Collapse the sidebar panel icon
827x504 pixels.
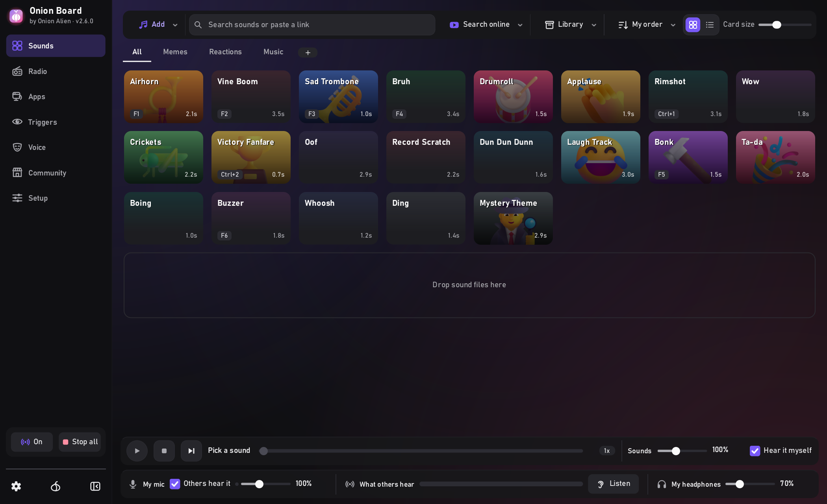click(x=95, y=486)
